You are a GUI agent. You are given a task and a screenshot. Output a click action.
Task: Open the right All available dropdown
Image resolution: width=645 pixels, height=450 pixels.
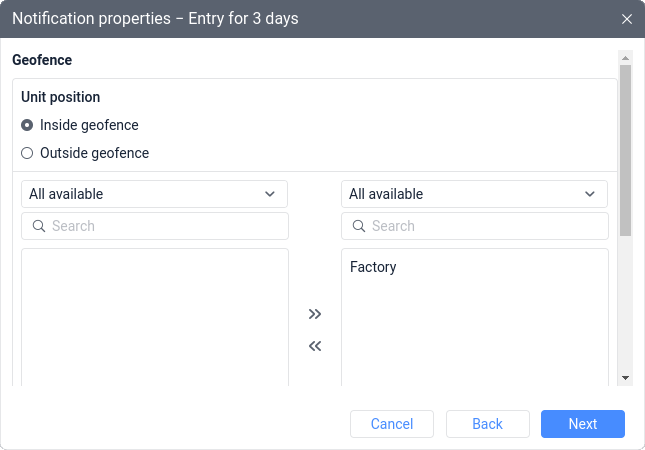coord(474,194)
